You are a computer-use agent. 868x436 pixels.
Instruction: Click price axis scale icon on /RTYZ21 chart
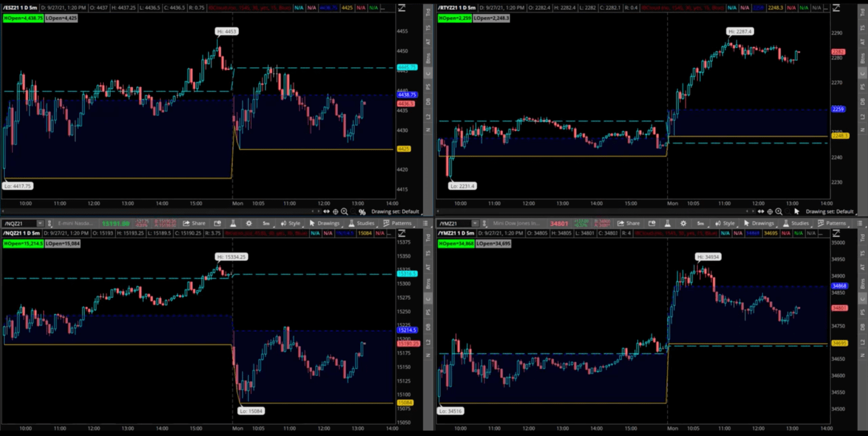click(x=837, y=8)
